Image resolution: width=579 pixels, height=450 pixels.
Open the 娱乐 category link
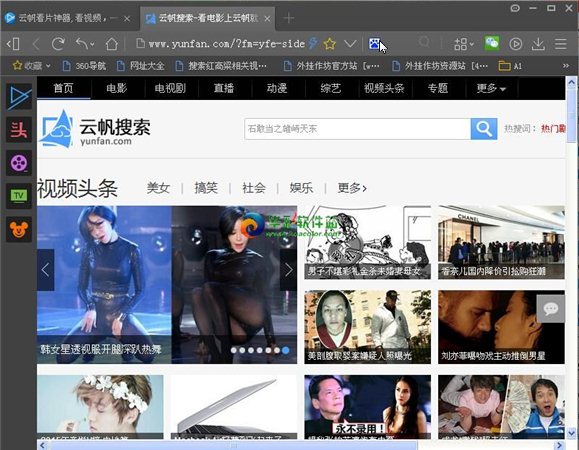pos(301,188)
